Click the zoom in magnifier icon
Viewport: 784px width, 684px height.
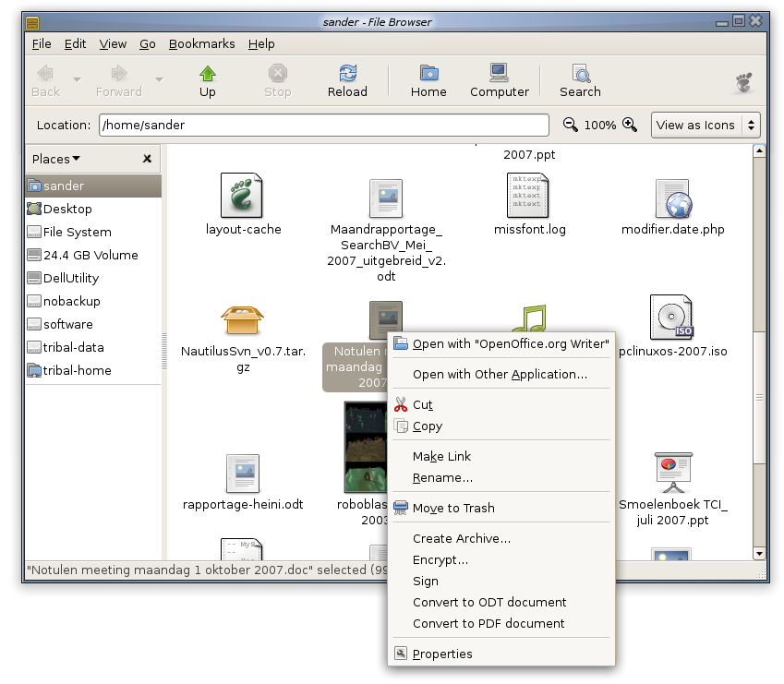click(630, 125)
